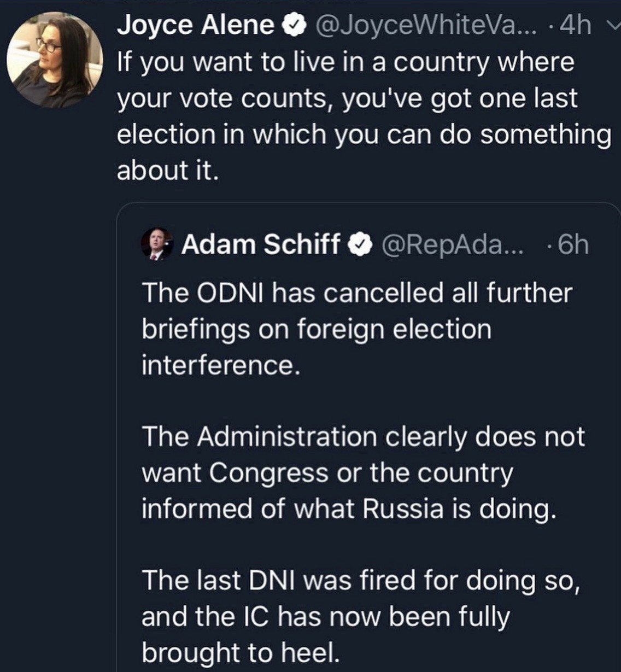View Joyce Alene's round profile photo

click(x=55, y=59)
